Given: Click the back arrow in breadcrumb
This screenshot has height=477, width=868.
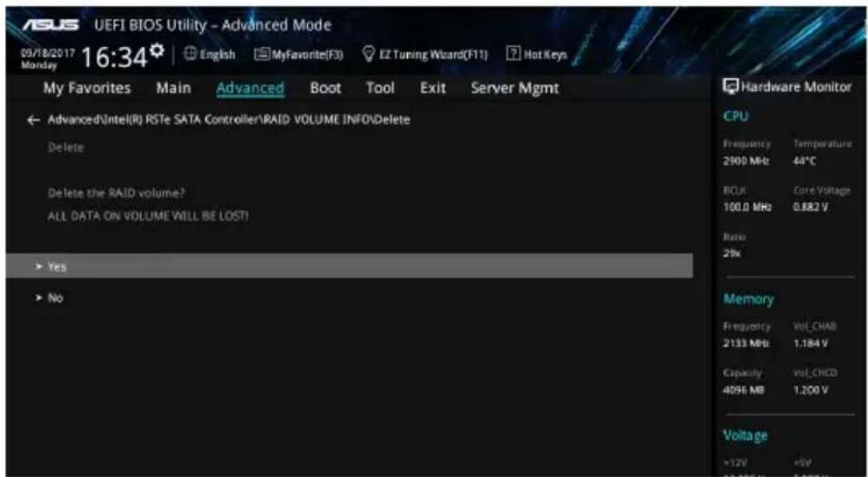Looking at the screenshot, I should pyautogui.click(x=33, y=119).
